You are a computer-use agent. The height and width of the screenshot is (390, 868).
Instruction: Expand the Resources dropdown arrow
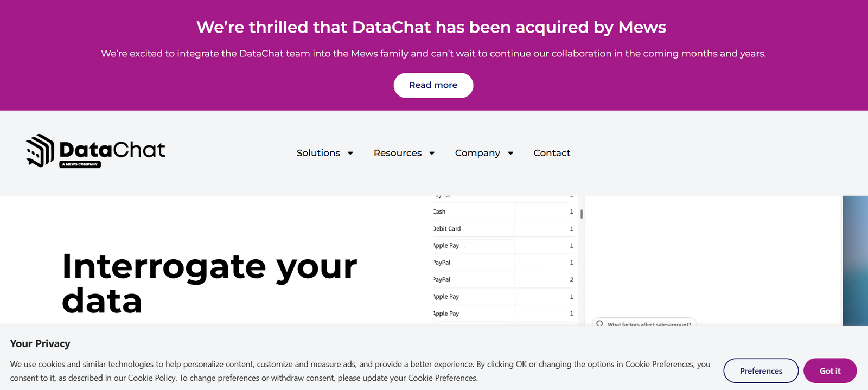click(432, 154)
